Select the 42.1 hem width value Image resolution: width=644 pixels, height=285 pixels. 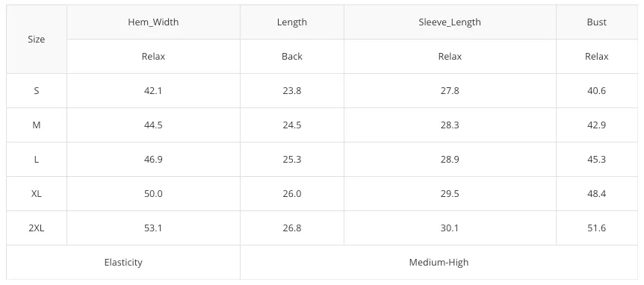coord(153,91)
